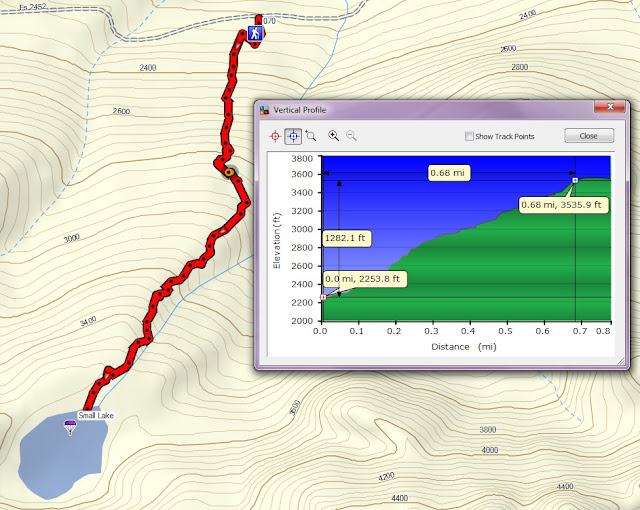Click the 4000 contour label on map
The image size is (640, 510).
coord(489,450)
